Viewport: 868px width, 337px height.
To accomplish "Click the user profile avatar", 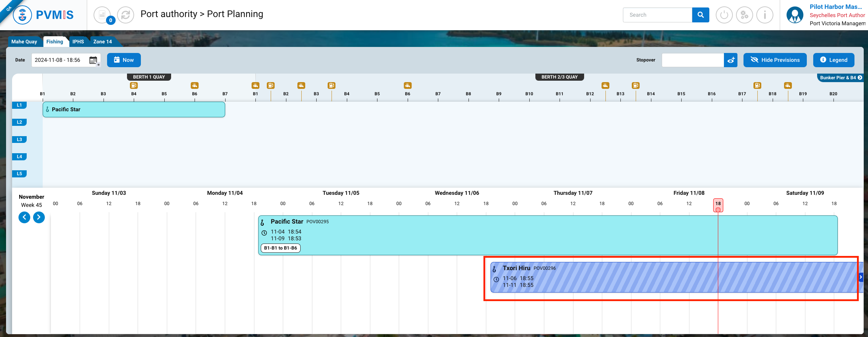I will pos(795,15).
